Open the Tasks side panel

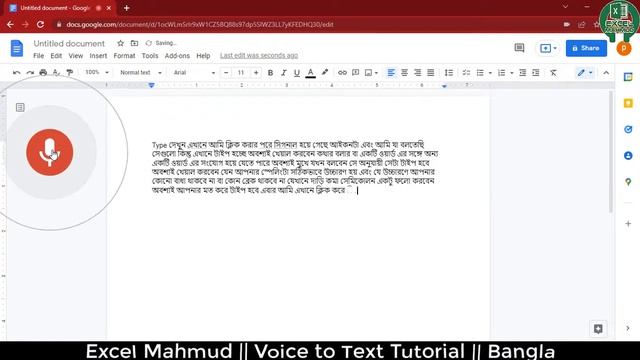(628, 129)
